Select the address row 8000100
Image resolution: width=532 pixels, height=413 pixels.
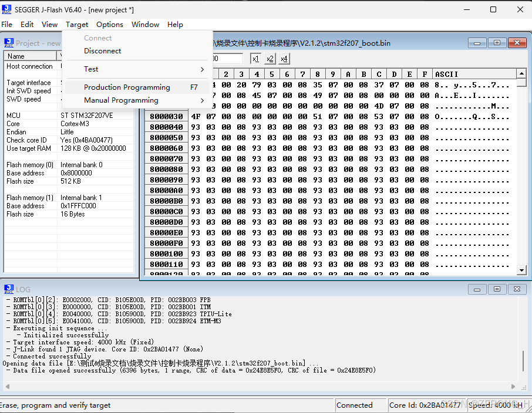(166, 254)
